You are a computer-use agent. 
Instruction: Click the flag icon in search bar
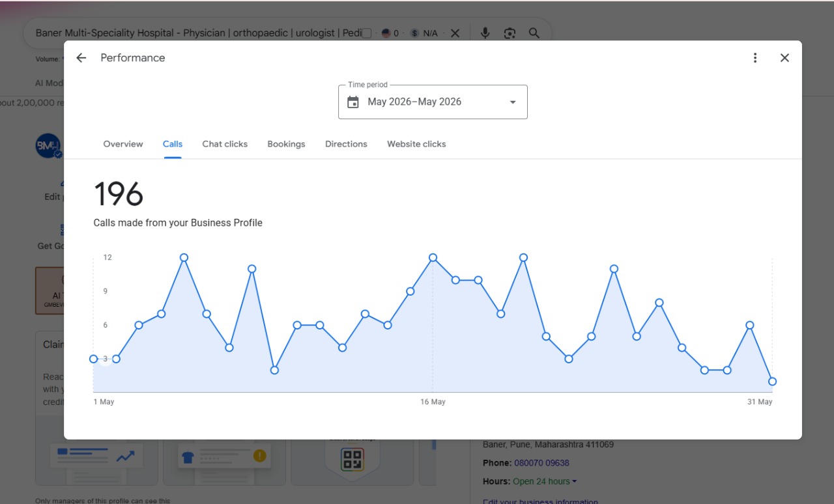(x=386, y=33)
